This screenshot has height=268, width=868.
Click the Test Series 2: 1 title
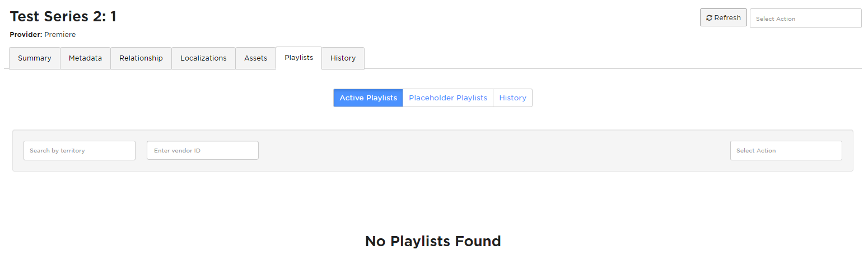coord(63,16)
